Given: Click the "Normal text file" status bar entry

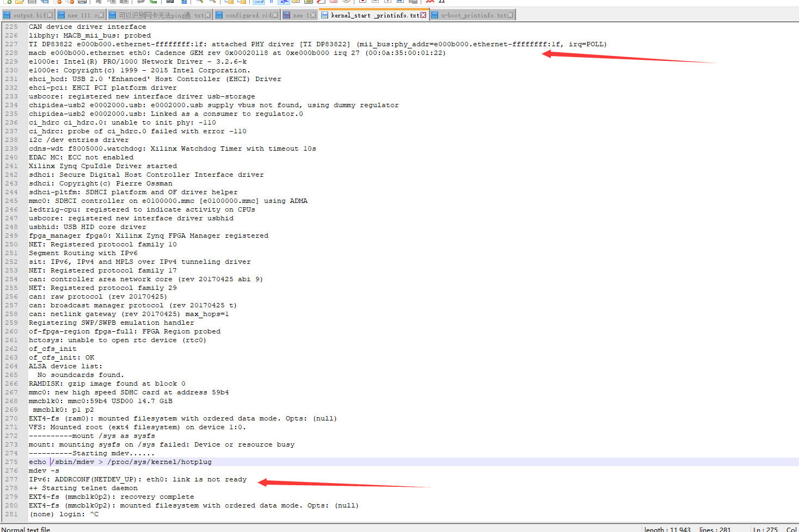Looking at the screenshot, I should click(26, 529).
